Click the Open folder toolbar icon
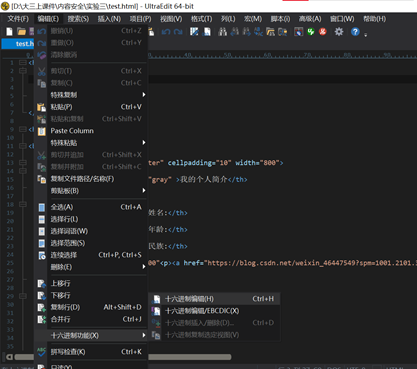The width and height of the screenshot is (417, 369). (21, 32)
